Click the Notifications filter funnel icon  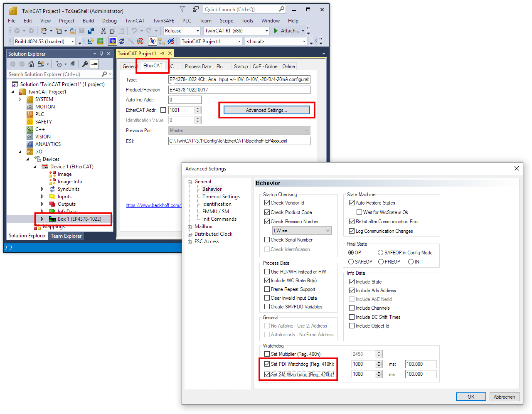coord(182,9)
